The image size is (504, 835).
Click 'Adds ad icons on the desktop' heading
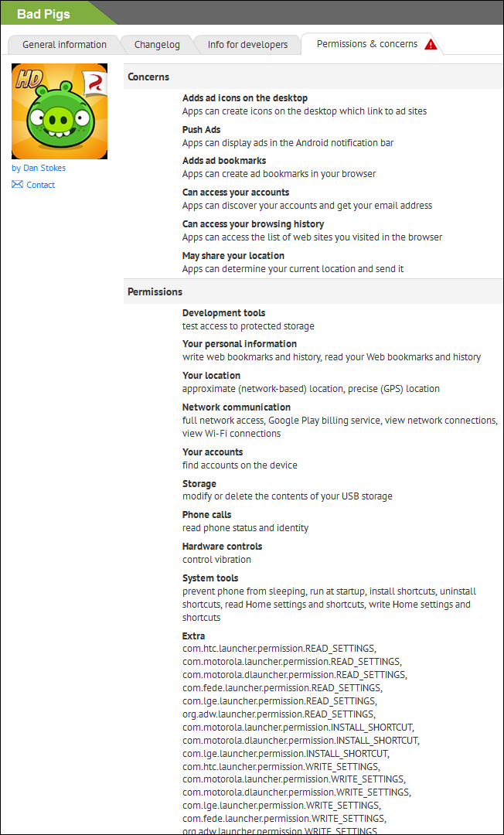pyautogui.click(x=245, y=98)
